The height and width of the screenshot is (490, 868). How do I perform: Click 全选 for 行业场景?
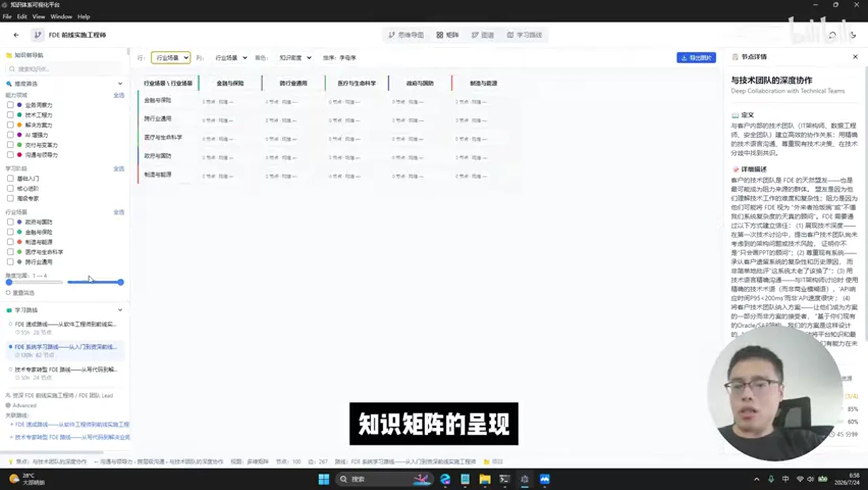point(119,212)
